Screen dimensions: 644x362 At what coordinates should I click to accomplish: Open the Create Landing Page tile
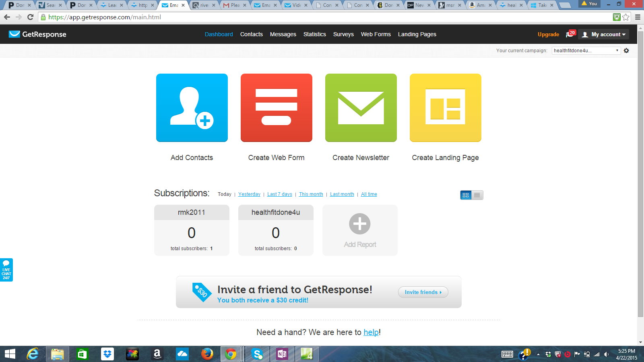point(446,108)
